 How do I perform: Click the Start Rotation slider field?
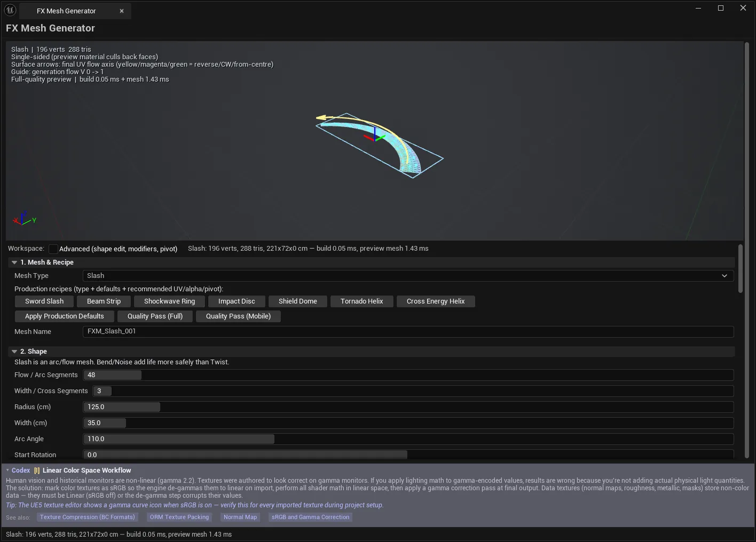(408, 455)
